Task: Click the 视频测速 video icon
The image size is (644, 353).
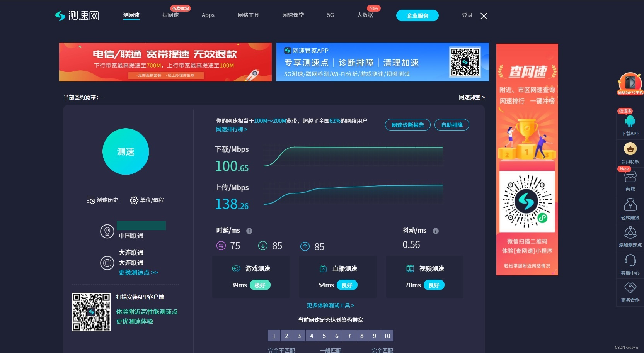Action: point(410,268)
